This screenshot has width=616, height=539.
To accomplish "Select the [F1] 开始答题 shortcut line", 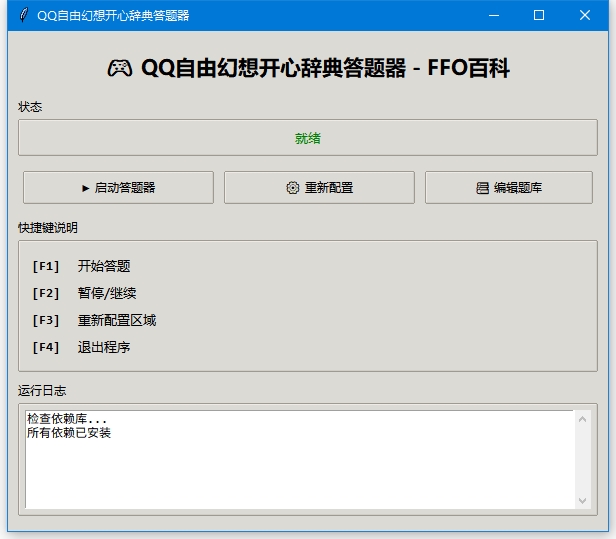I will (x=81, y=266).
